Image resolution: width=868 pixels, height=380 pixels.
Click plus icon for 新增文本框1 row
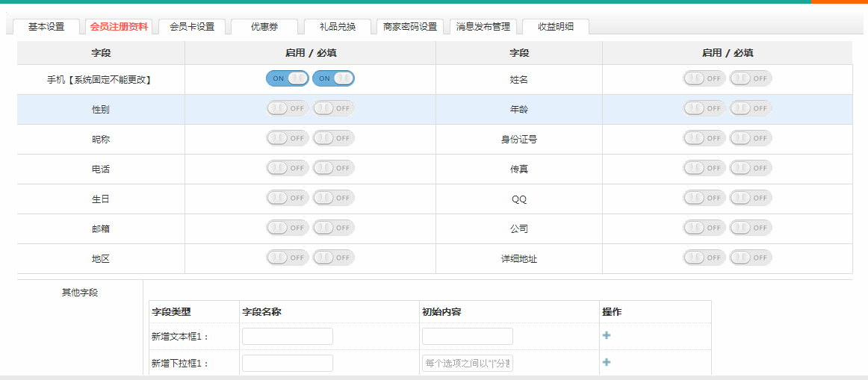pyautogui.click(x=607, y=336)
